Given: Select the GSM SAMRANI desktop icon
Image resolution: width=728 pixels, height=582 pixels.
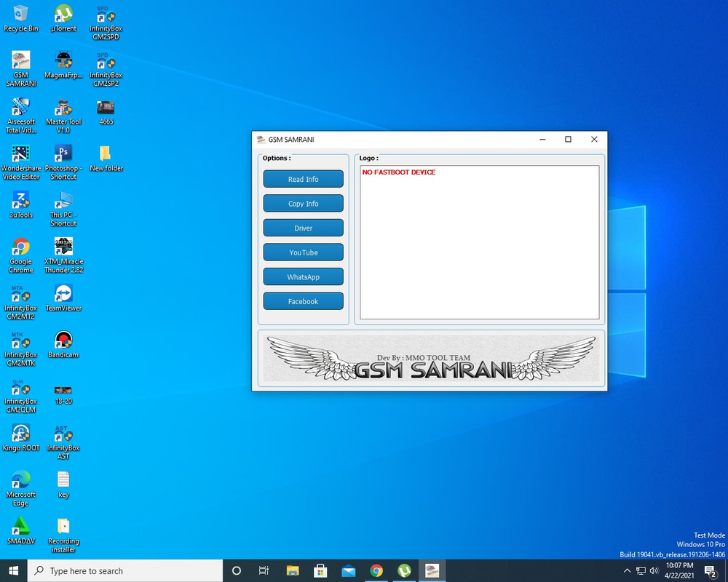Looking at the screenshot, I should pos(21,70).
